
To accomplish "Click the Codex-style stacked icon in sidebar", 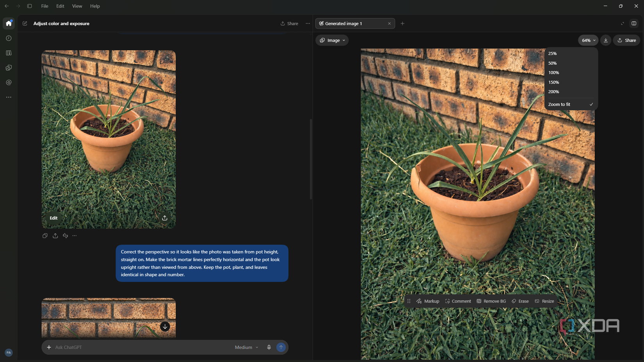I will 9,68.
